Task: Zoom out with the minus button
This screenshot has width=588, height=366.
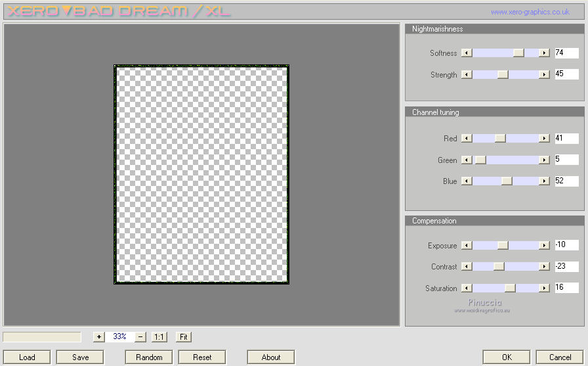Action: click(x=140, y=336)
